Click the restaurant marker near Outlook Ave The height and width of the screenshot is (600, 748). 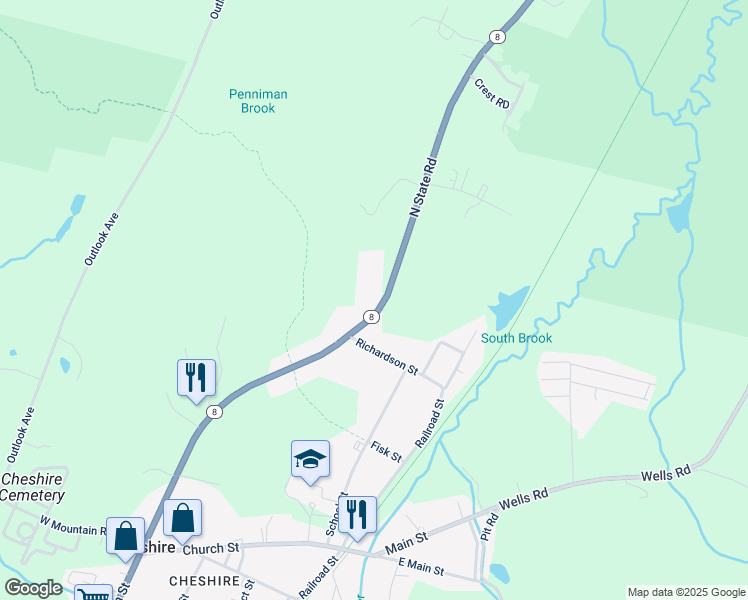pos(196,379)
